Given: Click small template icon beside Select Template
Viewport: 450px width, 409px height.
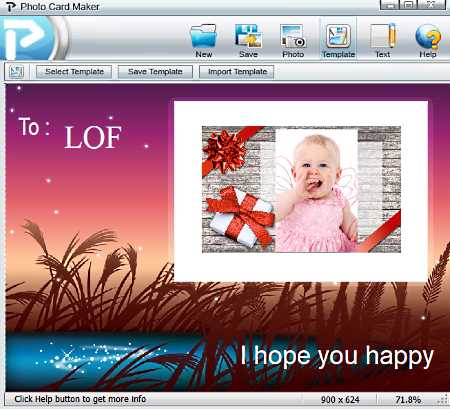Looking at the screenshot, I should pos(17,72).
